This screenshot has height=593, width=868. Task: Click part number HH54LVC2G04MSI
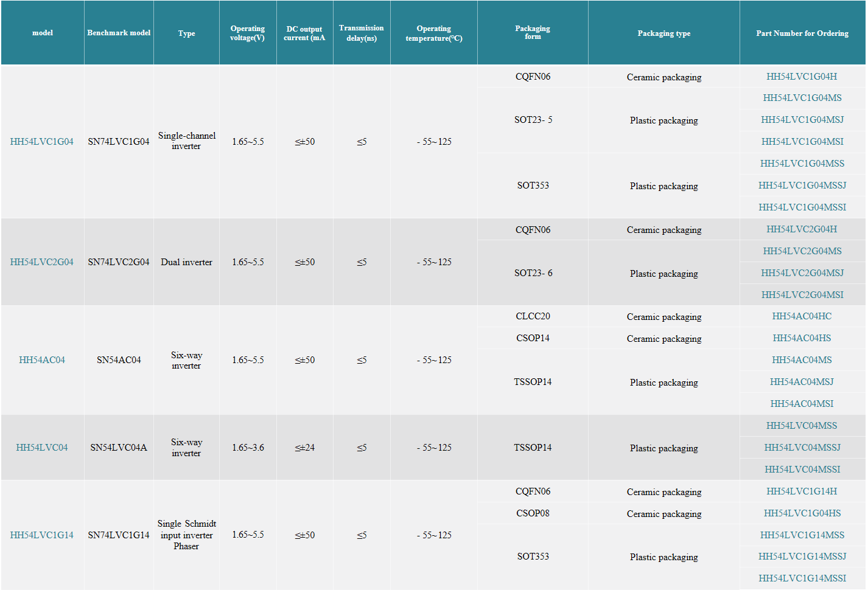point(802,295)
